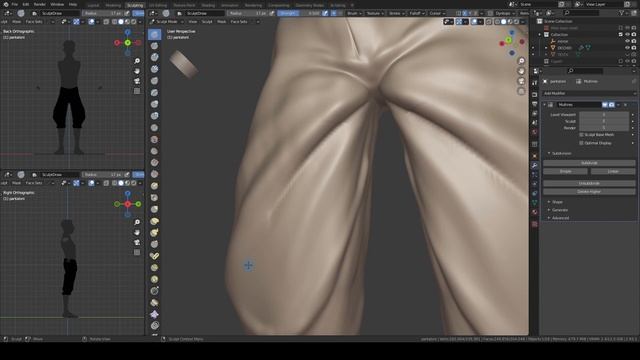The width and height of the screenshot is (640, 360).
Task: Open the Sculpt Mode selector in main viewport
Action: click(167, 22)
